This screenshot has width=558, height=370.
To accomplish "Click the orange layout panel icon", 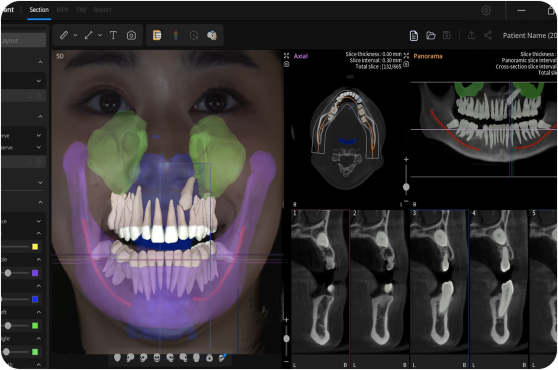I will click(x=157, y=35).
